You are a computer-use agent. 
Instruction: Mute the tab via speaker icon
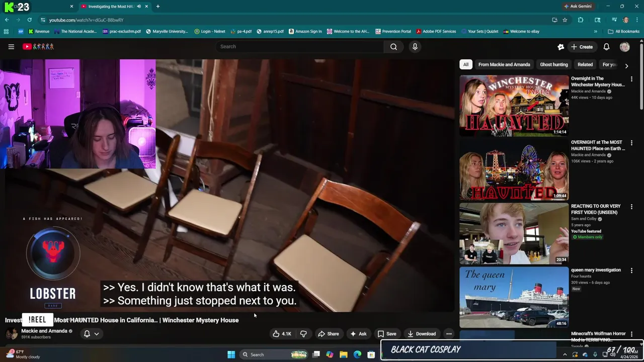coord(139,7)
